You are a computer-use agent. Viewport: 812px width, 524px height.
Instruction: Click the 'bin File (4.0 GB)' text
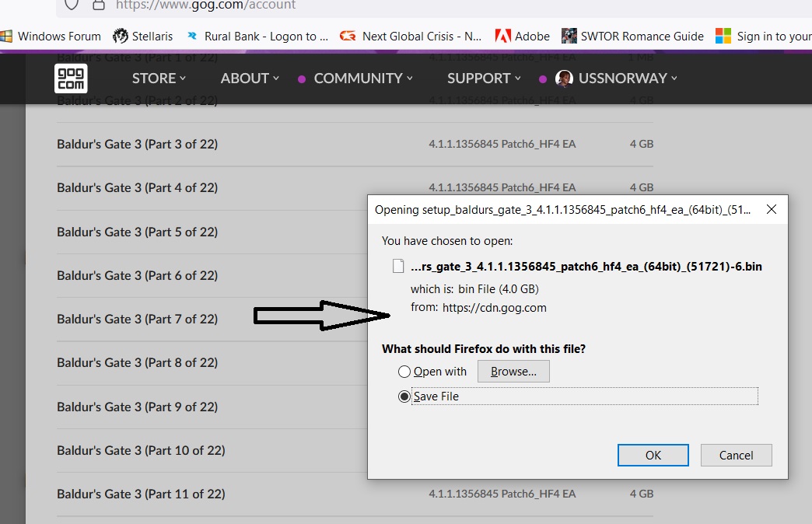pyautogui.click(x=499, y=289)
